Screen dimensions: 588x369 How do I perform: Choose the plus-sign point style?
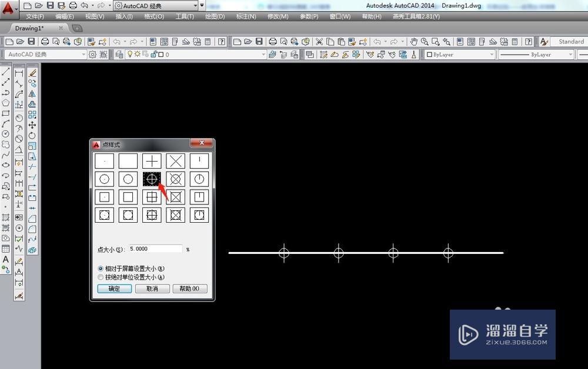coord(152,161)
